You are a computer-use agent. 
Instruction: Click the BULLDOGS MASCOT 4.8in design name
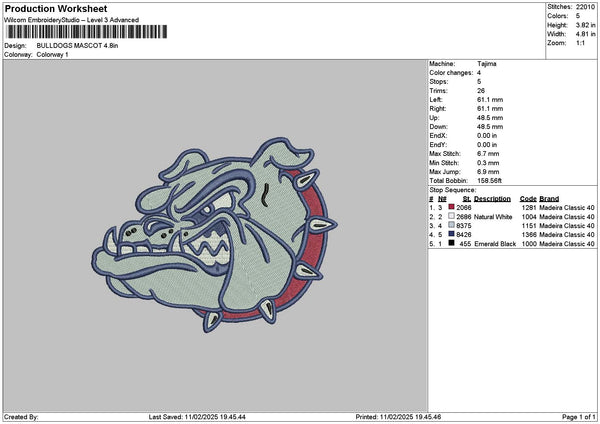pyautogui.click(x=78, y=45)
